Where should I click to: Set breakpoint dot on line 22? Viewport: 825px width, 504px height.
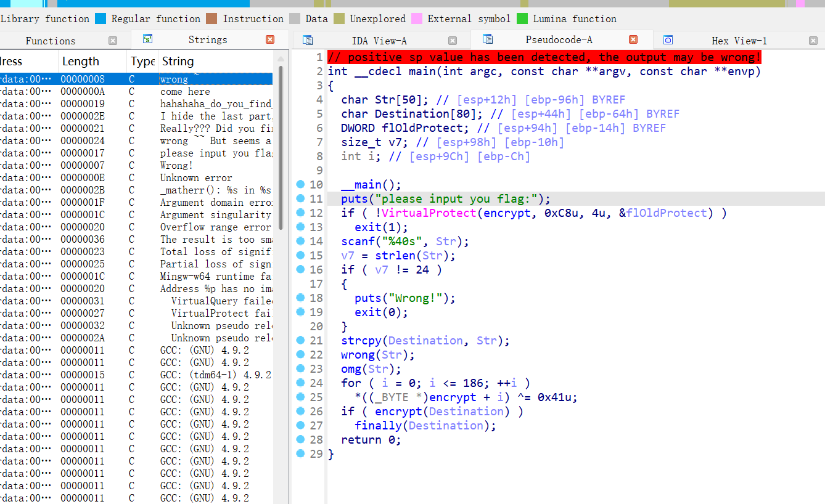click(x=300, y=354)
